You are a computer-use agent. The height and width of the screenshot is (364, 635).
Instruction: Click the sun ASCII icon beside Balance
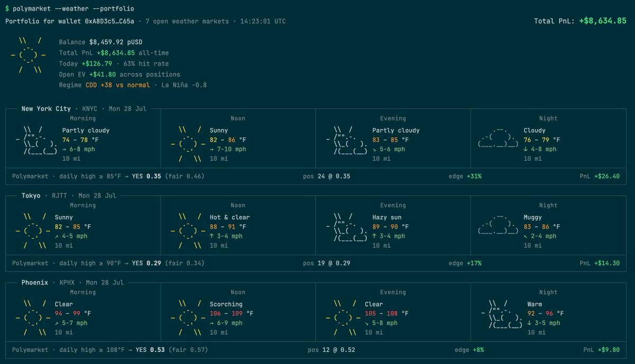[x=28, y=56]
